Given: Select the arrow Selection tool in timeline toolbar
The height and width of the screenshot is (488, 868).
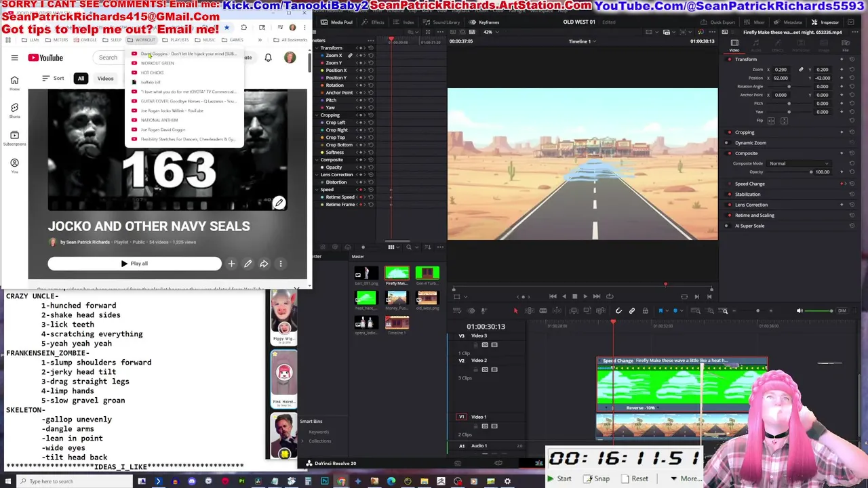Looking at the screenshot, I should 515,311.
